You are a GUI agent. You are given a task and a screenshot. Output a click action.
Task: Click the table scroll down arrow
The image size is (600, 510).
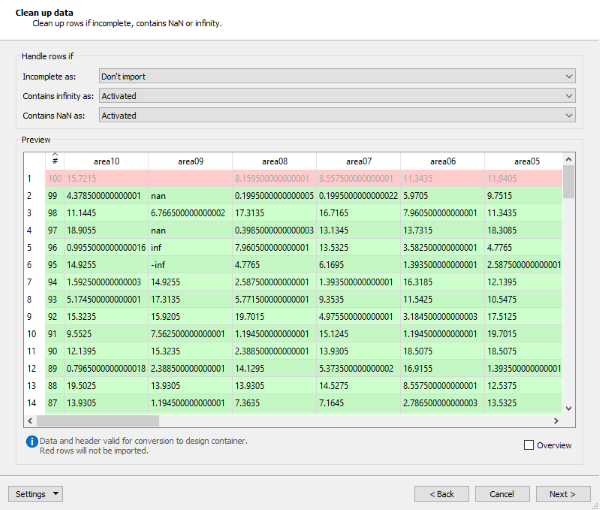tap(569, 408)
